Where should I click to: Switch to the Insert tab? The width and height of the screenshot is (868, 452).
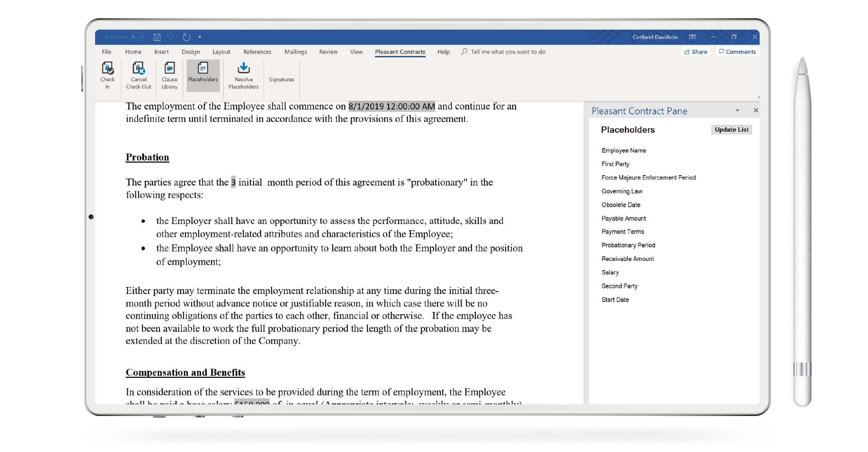point(161,52)
